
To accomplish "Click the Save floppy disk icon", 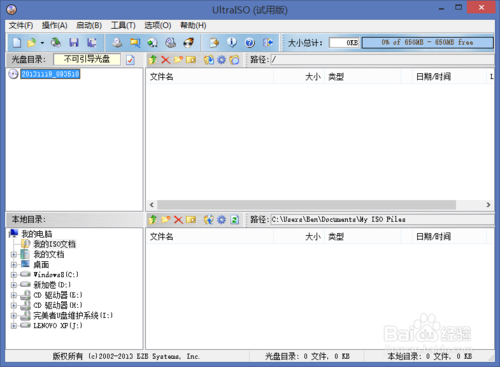I will (74, 42).
